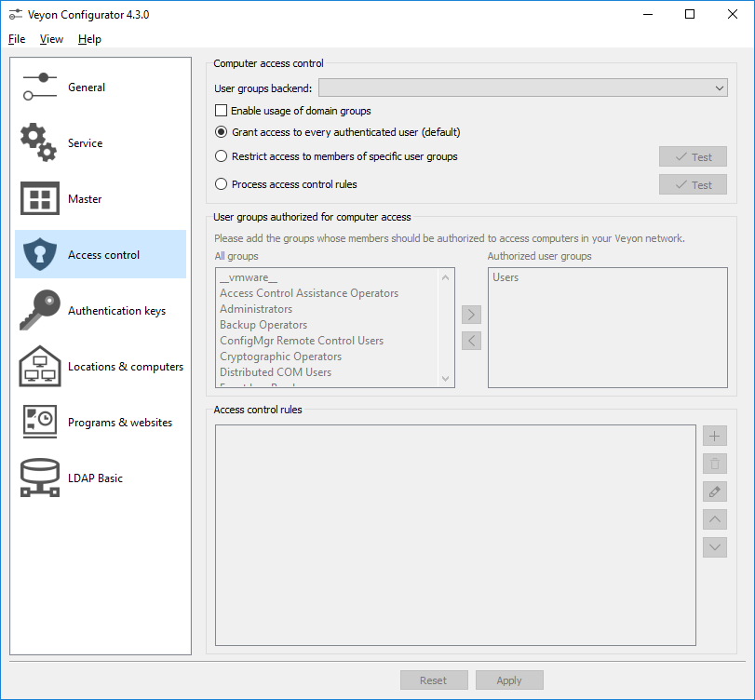The image size is (755, 700).
Task: Edit access control rule with pencil icon
Action: coord(715,492)
